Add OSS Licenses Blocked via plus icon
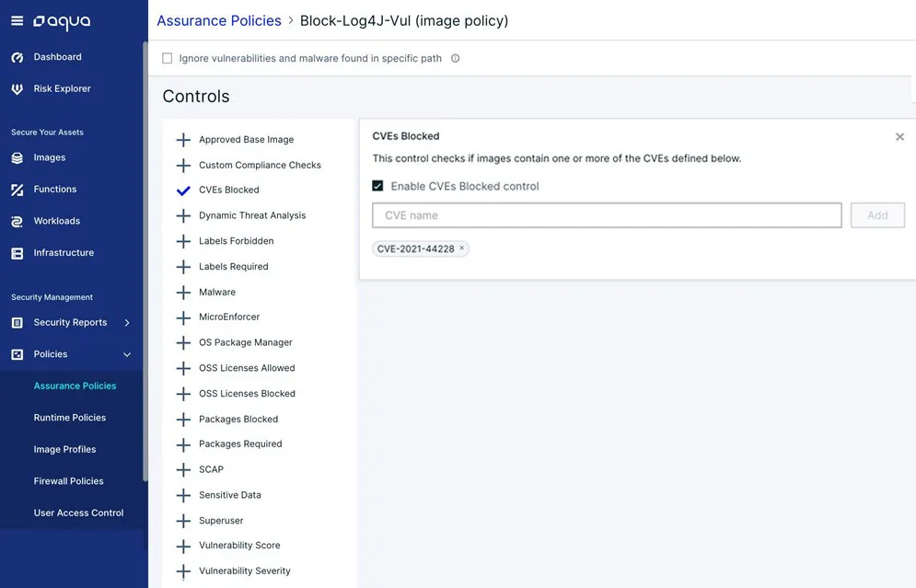This screenshot has height=588, width=916. [183, 394]
